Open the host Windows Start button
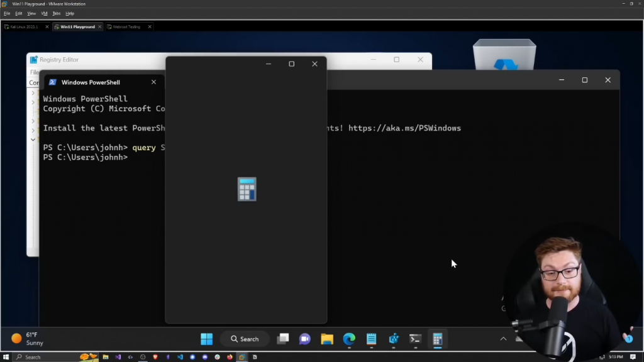The image size is (644, 362). tap(6, 357)
